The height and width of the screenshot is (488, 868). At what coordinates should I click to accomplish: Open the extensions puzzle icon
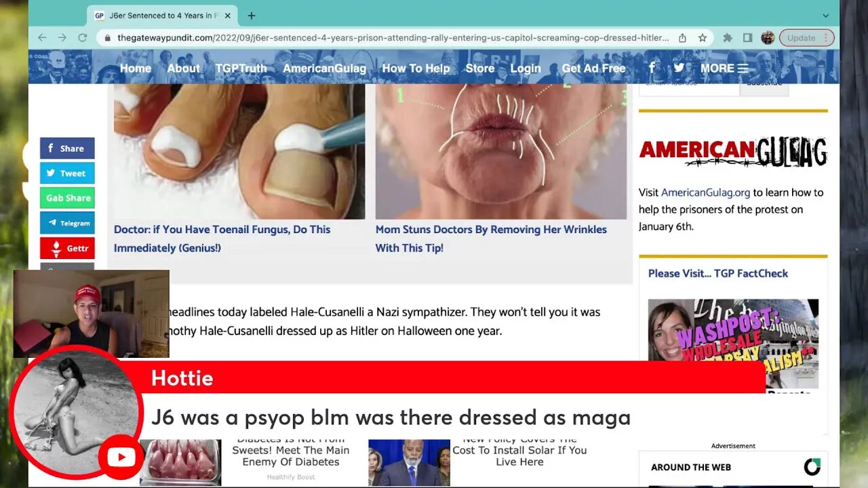[x=728, y=38]
